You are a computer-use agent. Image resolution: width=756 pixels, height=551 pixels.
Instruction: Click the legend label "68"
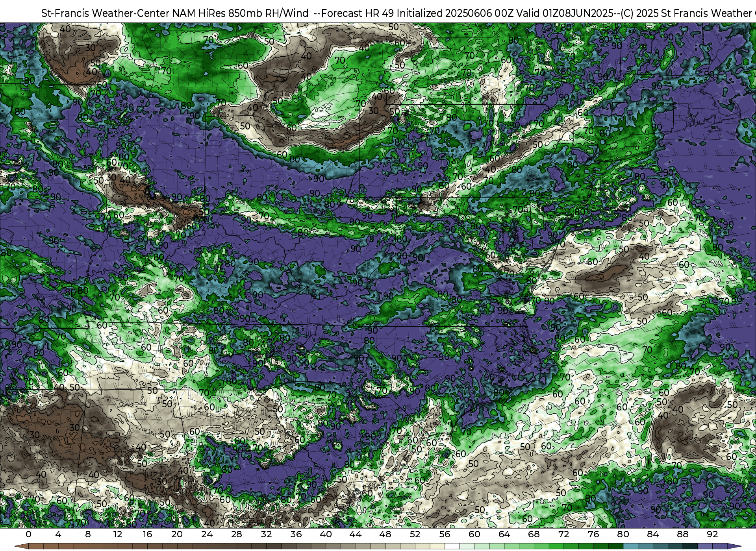534,534
